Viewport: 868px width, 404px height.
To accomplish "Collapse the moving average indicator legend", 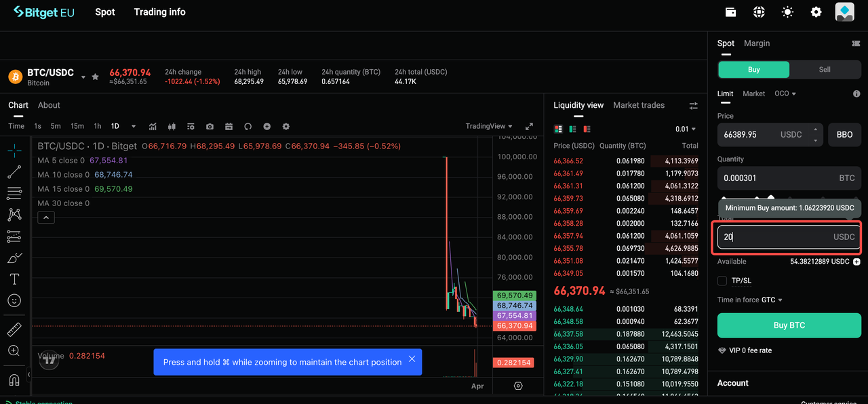I will 45,218.
